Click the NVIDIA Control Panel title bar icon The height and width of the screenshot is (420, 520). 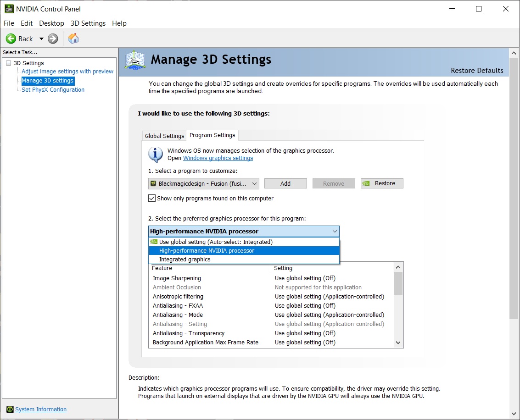click(x=9, y=9)
